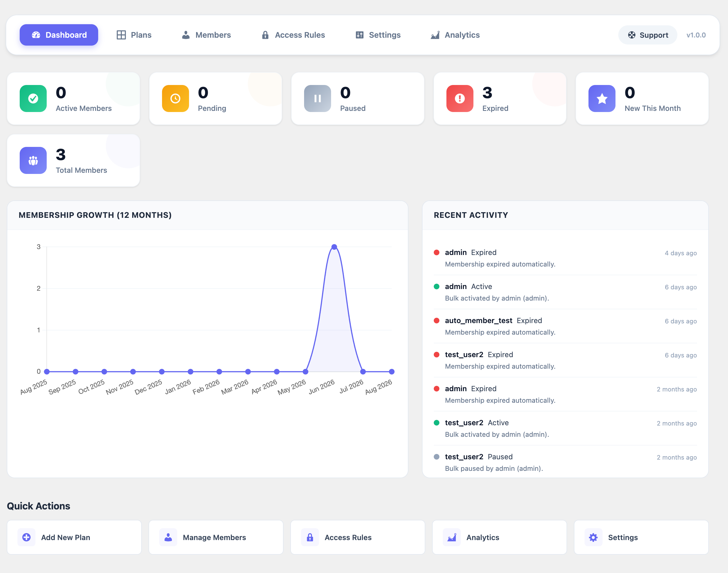The image size is (728, 573).
Task: Go to Access Rules in top navigation
Action: (x=293, y=35)
